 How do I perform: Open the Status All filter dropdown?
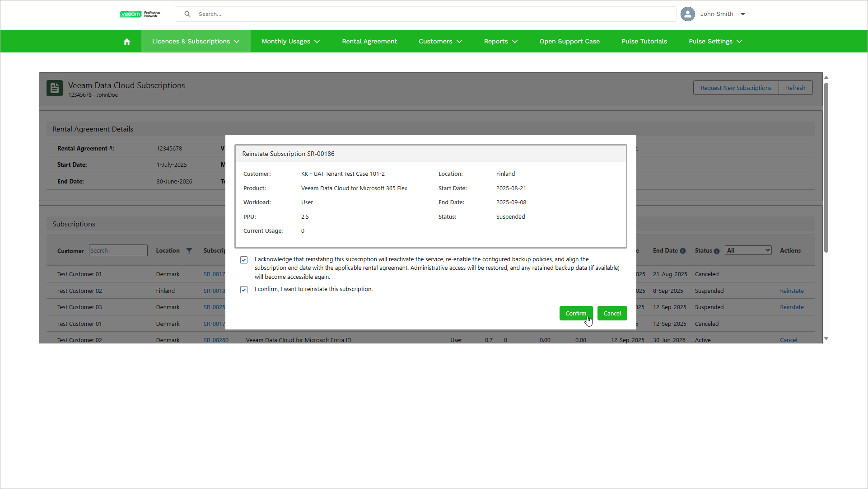(748, 250)
